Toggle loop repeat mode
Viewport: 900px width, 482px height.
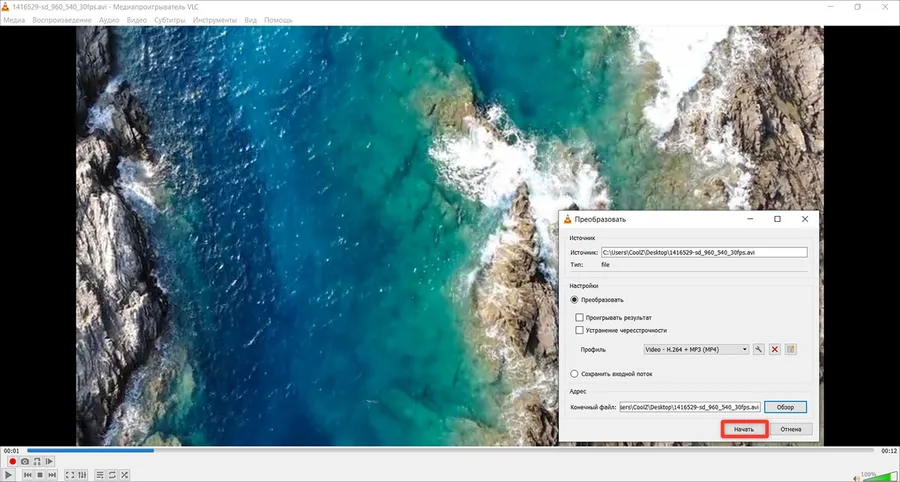(x=112, y=475)
